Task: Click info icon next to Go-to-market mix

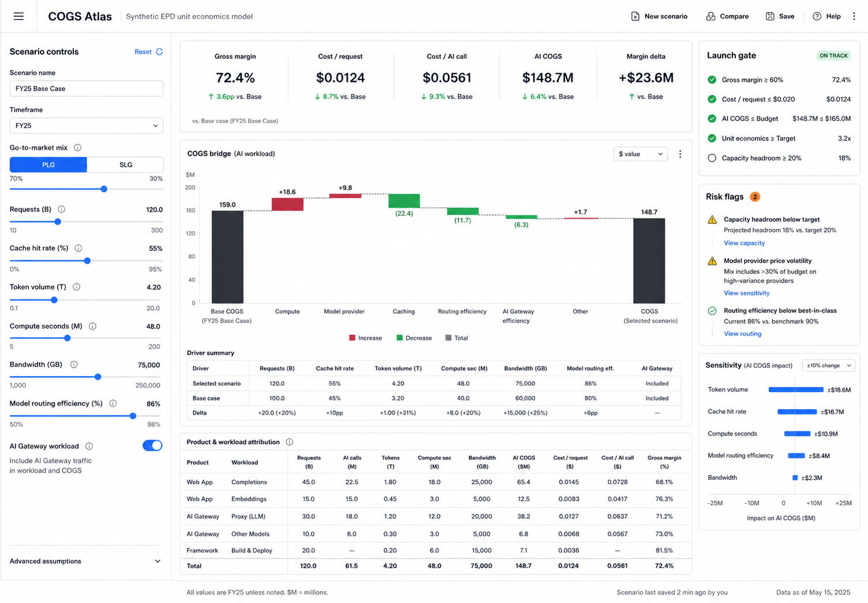Action: [x=77, y=148]
